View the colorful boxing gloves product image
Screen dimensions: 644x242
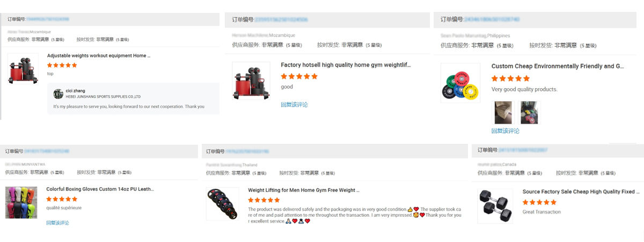coord(21,202)
